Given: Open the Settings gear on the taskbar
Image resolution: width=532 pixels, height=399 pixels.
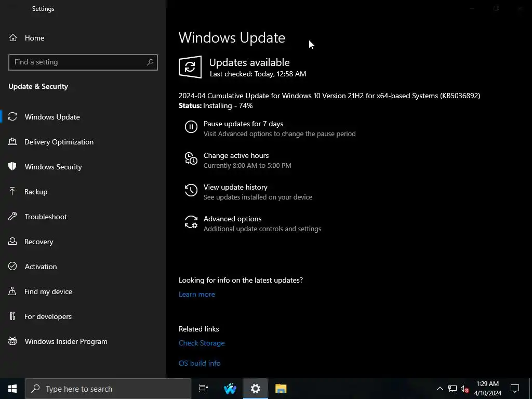Looking at the screenshot, I should coord(256,389).
